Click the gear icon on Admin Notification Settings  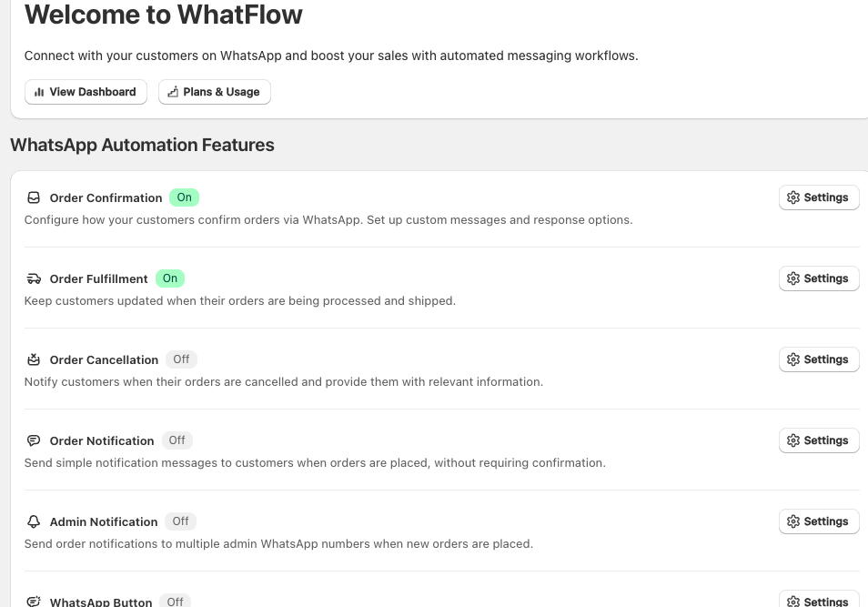(793, 521)
